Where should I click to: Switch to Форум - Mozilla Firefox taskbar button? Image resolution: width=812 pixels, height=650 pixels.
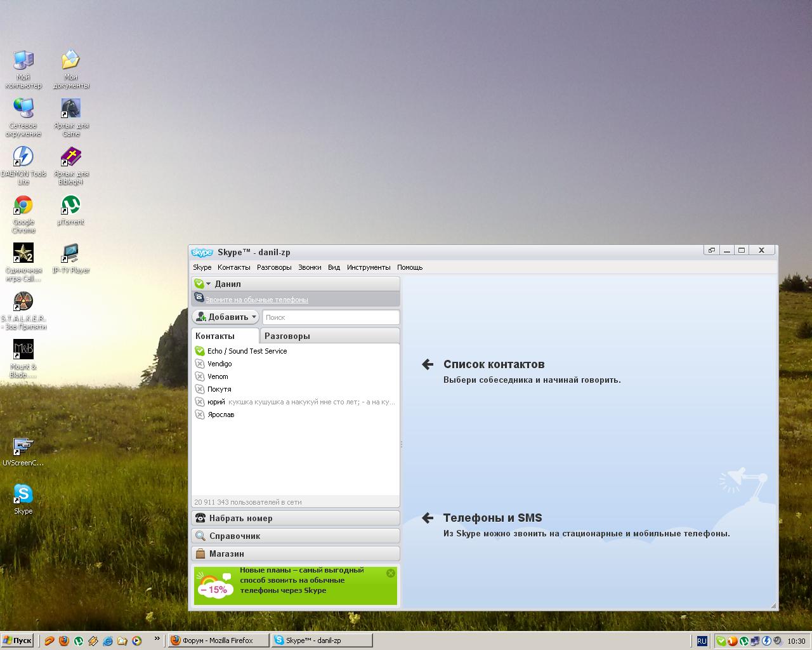point(218,640)
